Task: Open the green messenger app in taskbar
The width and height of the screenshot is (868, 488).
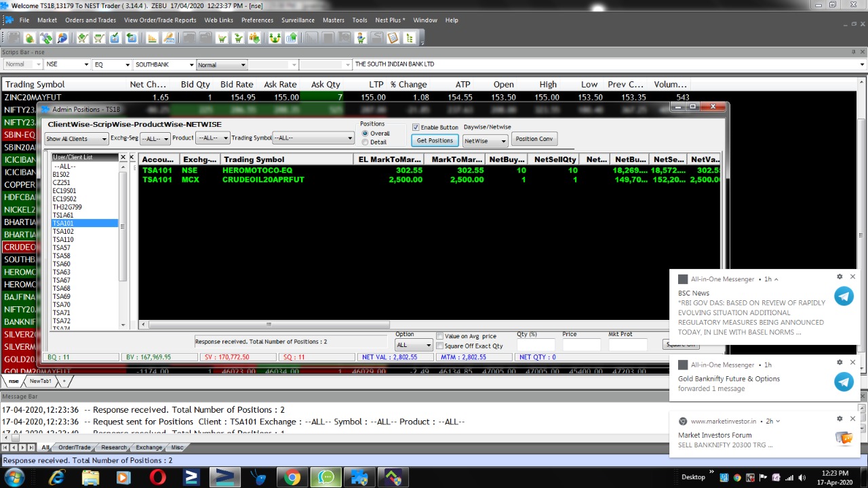Action: [x=326, y=477]
